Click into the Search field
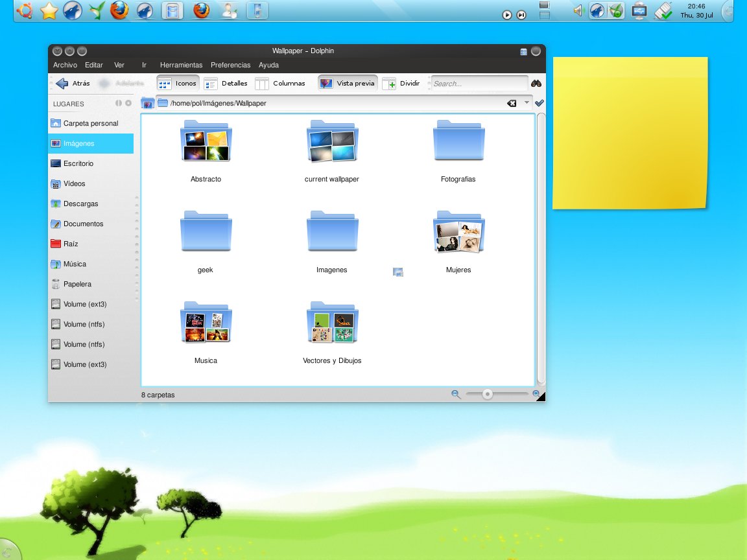 479,84
